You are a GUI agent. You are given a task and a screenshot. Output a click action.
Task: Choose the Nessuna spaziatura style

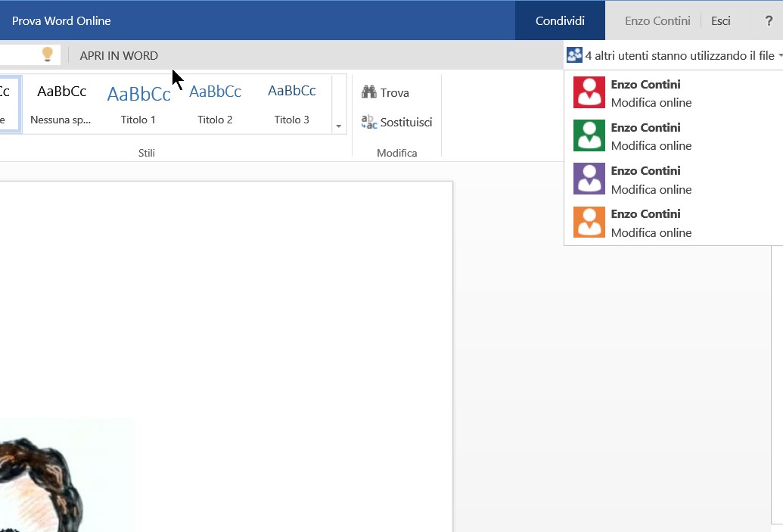tap(61, 104)
